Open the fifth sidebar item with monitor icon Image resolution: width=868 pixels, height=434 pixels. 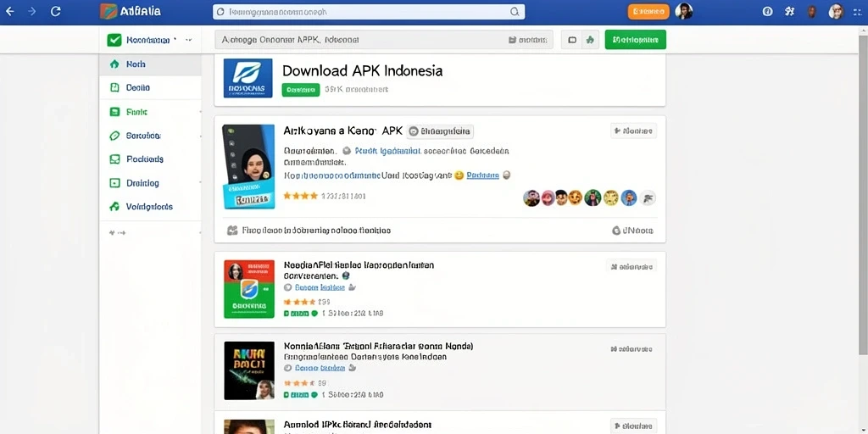coord(151,159)
